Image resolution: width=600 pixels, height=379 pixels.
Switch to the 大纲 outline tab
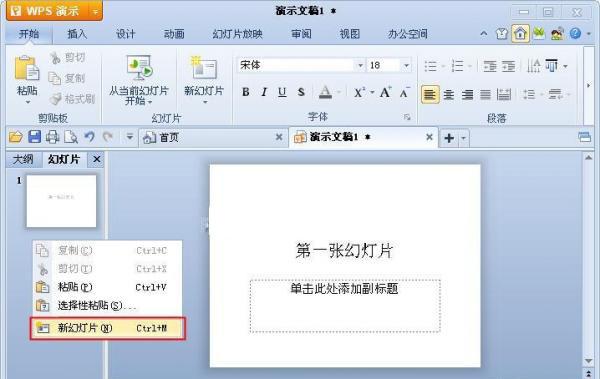(x=23, y=159)
